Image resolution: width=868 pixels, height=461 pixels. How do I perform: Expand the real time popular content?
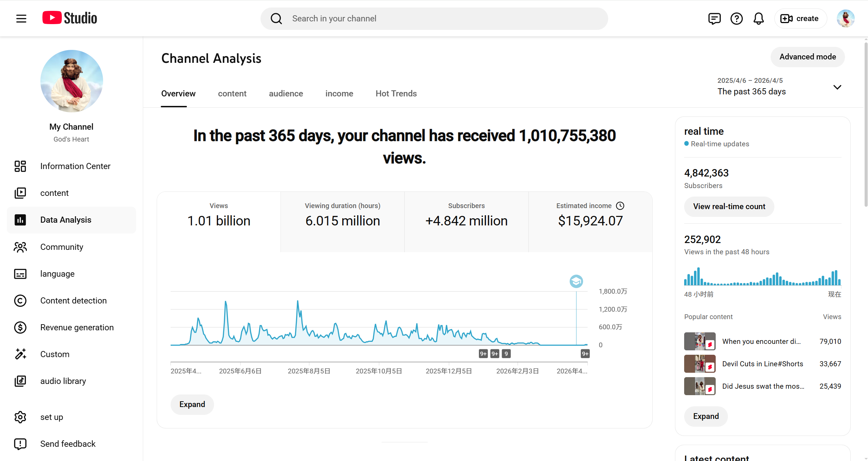[x=706, y=416]
